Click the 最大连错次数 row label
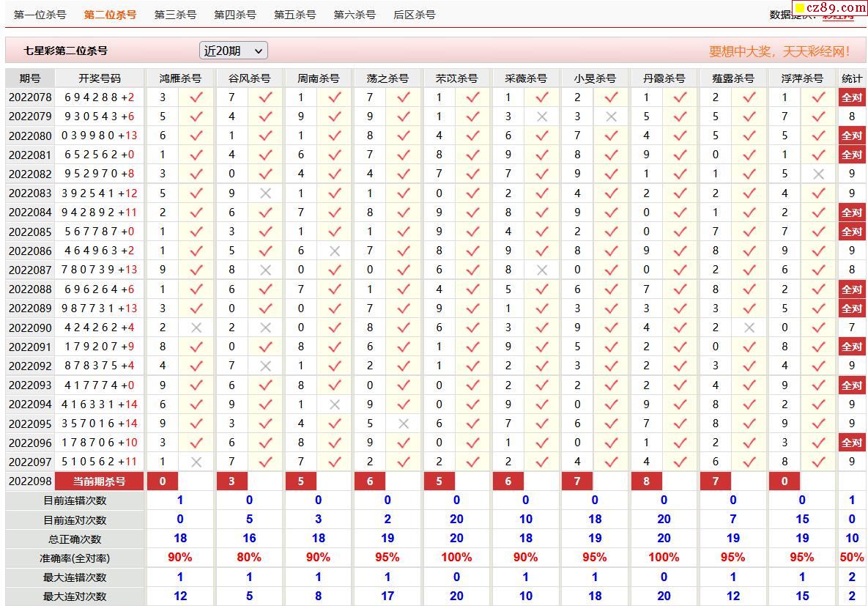The height and width of the screenshot is (606, 868). [x=75, y=577]
